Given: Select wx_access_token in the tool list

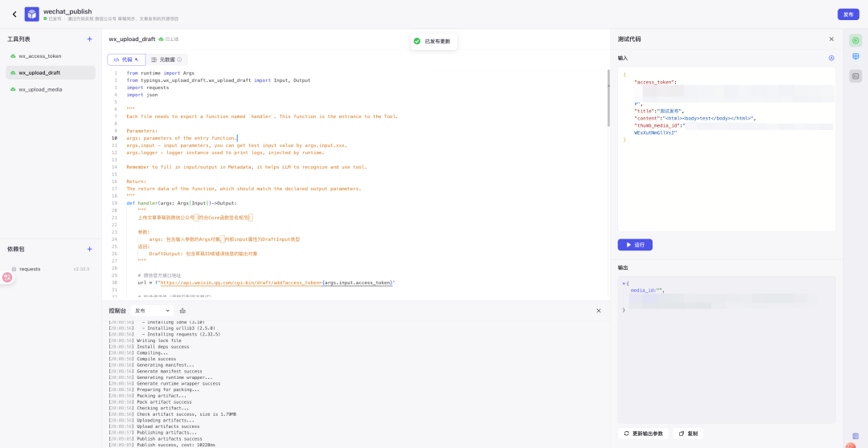Looking at the screenshot, I should coord(40,56).
